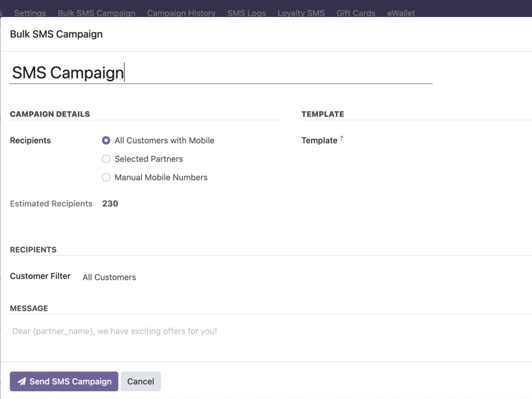Viewport: 532px width, 399px height.
Task: Open the Settings menu item
Action: coord(30,13)
